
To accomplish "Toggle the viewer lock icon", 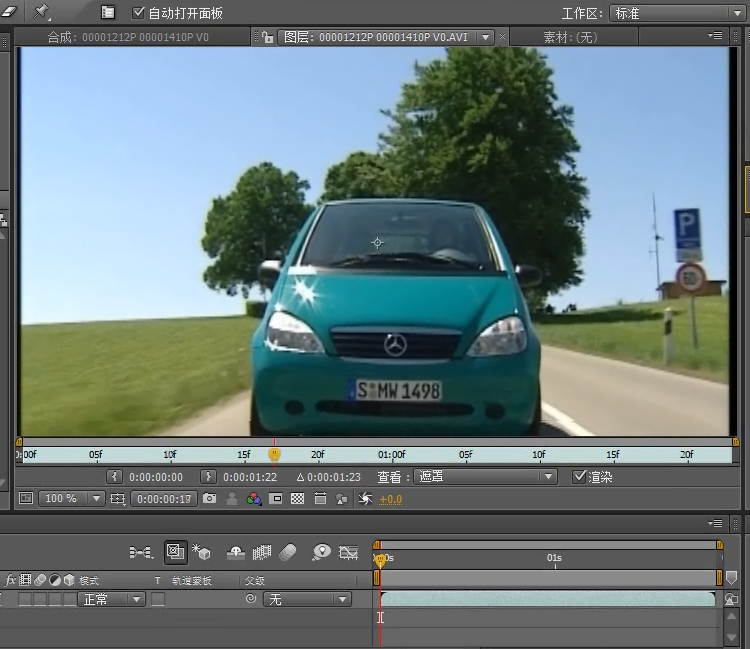I will tap(268, 37).
